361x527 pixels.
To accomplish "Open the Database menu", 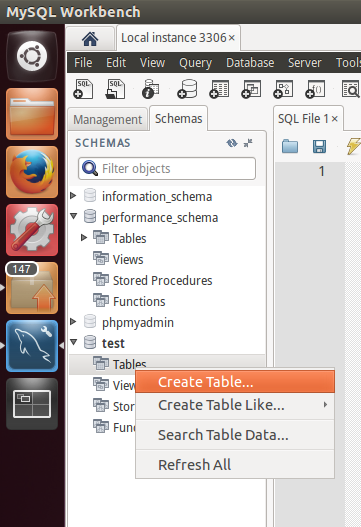I will 250,63.
